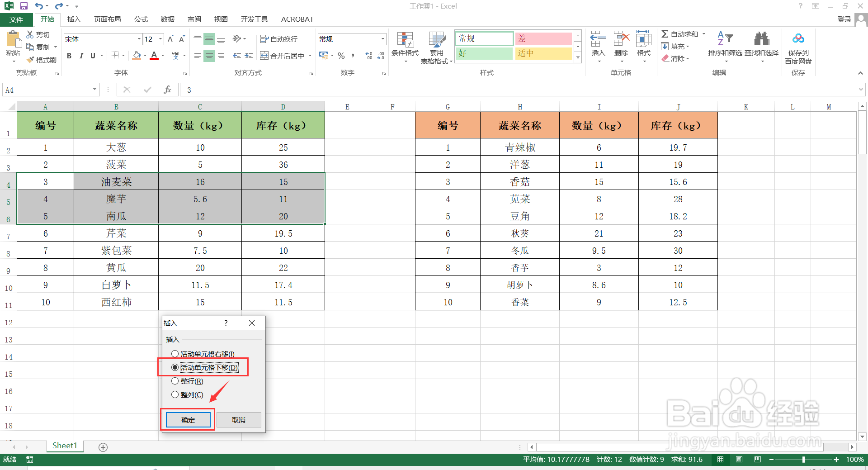868x470 pixels.
Task: Open Sort and Filter (排序和筛选)
Action: (725, 47)
